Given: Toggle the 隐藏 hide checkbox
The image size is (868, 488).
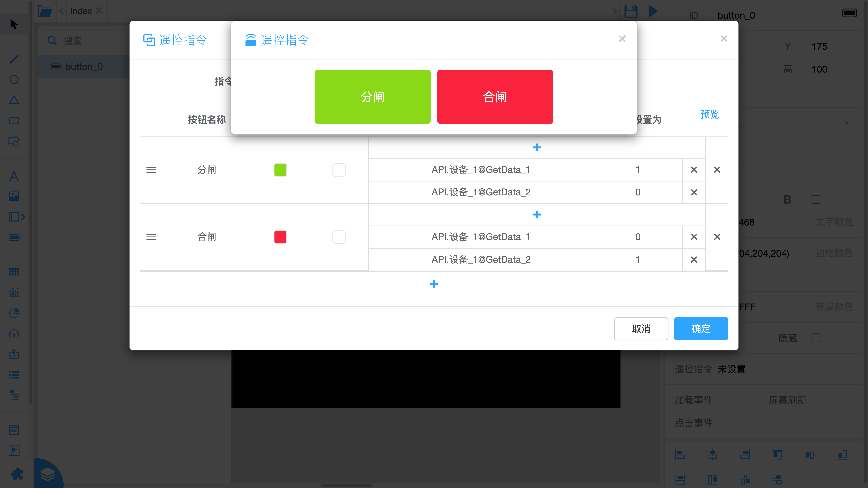Looking at the screenshot, I should click(x=816, y=338).
